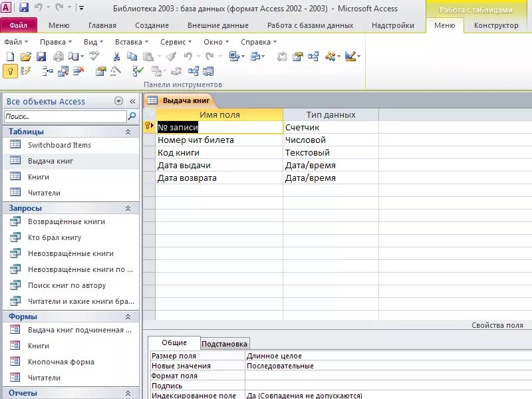Open Indexes with the lightning list icon

coord(25,71)
